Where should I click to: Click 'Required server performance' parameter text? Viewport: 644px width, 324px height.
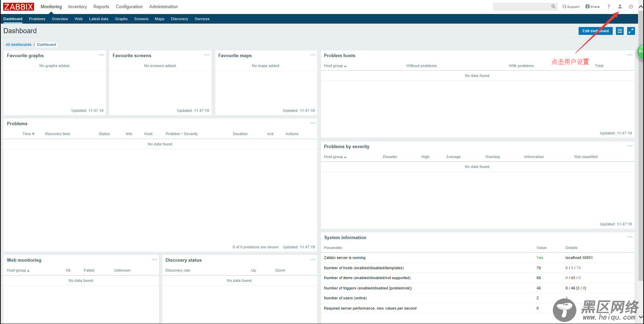tap(370, 308)
